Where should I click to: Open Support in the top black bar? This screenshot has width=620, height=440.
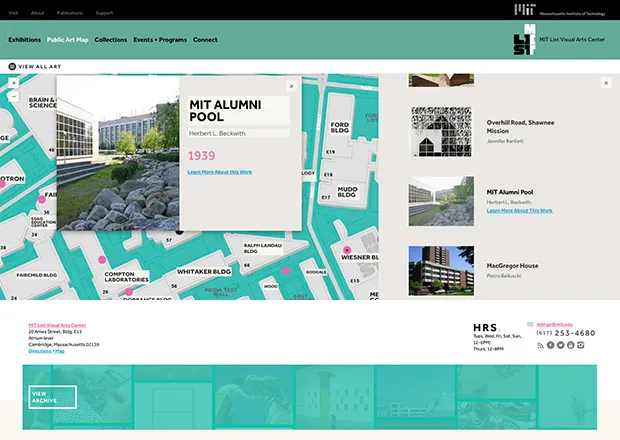[x=104, y=13]
